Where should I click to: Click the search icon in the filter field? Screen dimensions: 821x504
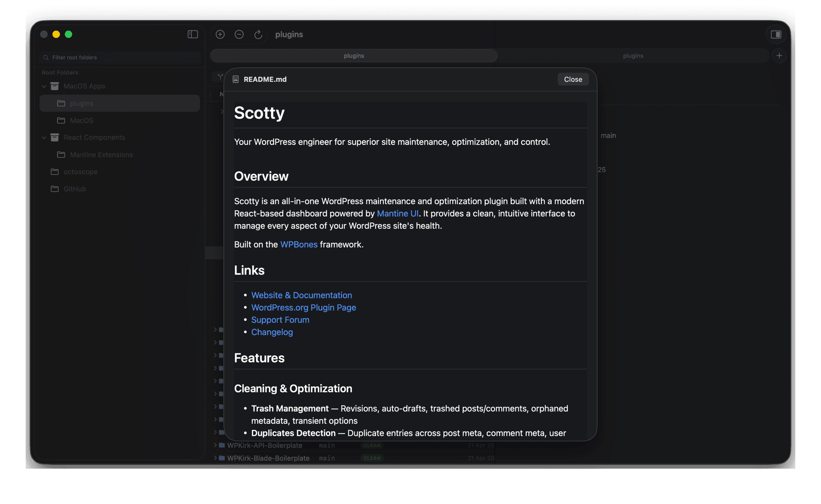(x=46, y=57)
